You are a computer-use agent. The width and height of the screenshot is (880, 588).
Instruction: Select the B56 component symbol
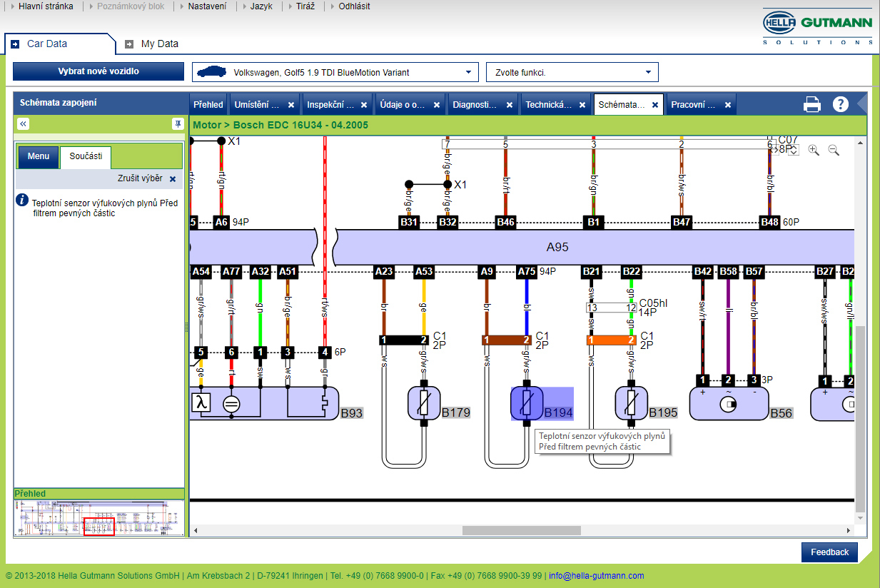729,404
